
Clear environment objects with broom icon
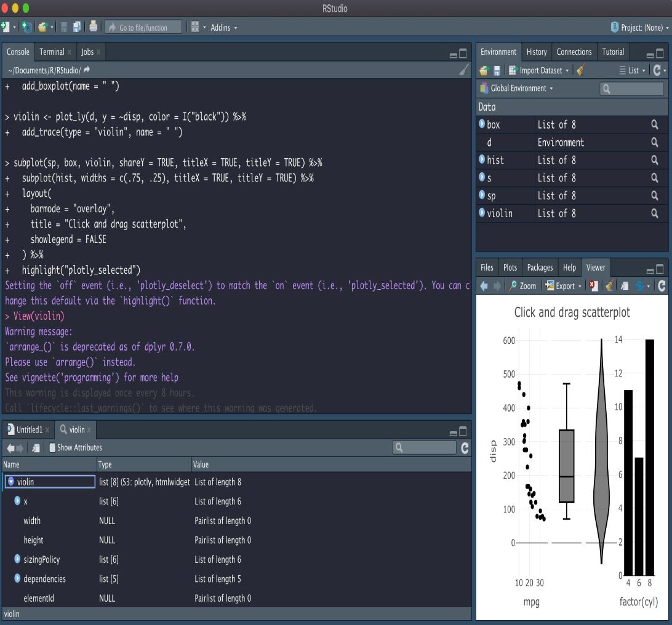tap(581, 71)
